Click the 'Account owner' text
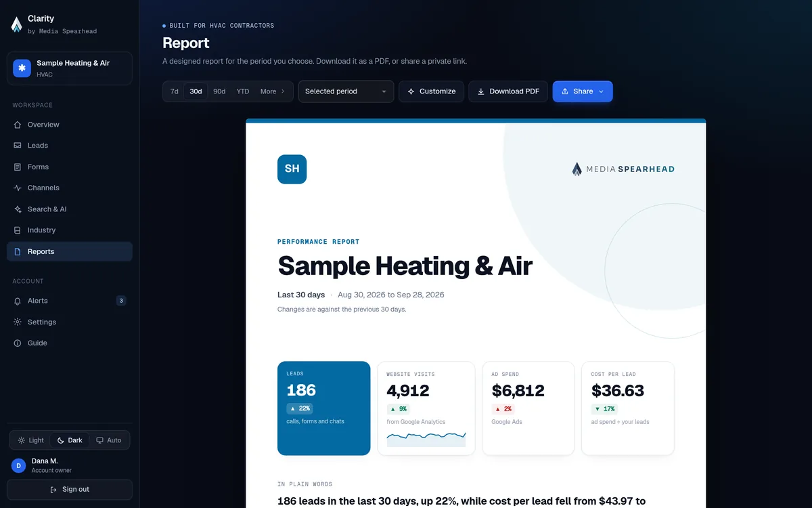 click(x=51, y=471)
